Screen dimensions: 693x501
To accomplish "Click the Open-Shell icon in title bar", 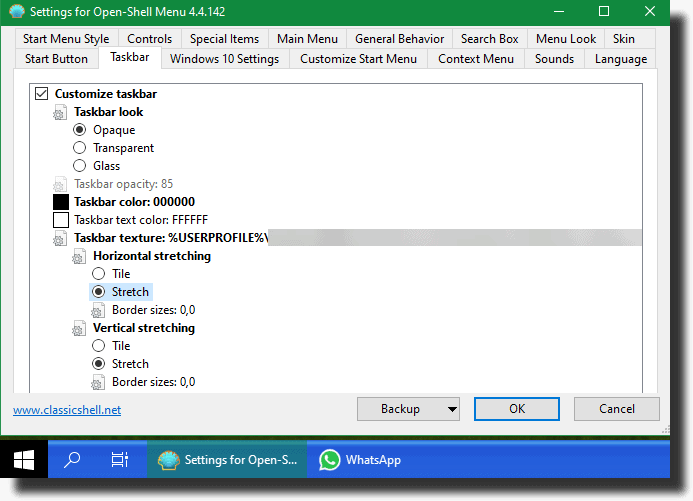I will point(17,11).
